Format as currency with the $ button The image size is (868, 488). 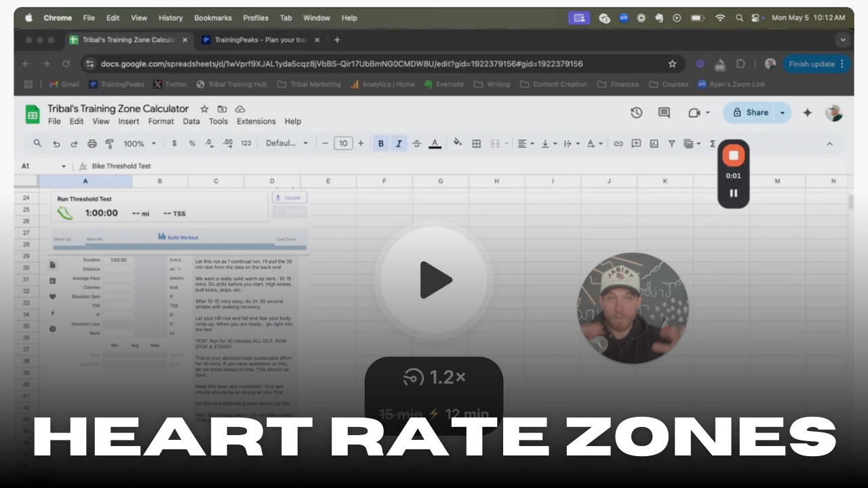(174, 143)
